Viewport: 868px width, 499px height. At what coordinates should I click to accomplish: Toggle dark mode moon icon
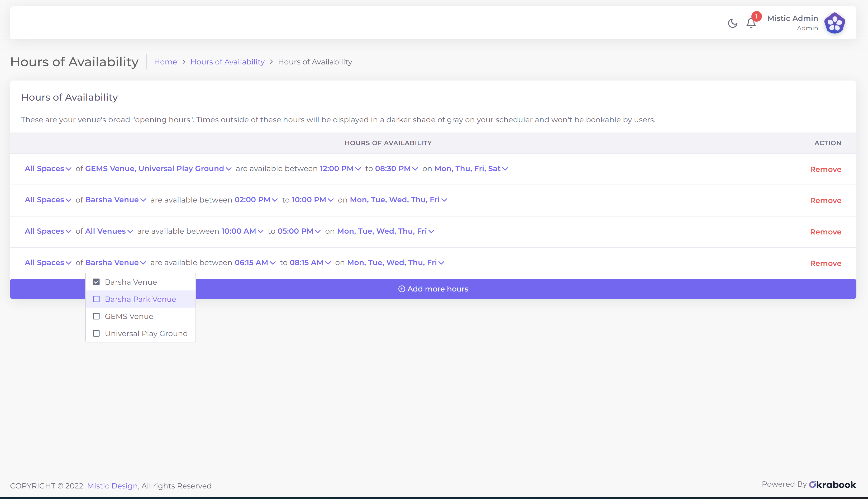tap(732, 23)
